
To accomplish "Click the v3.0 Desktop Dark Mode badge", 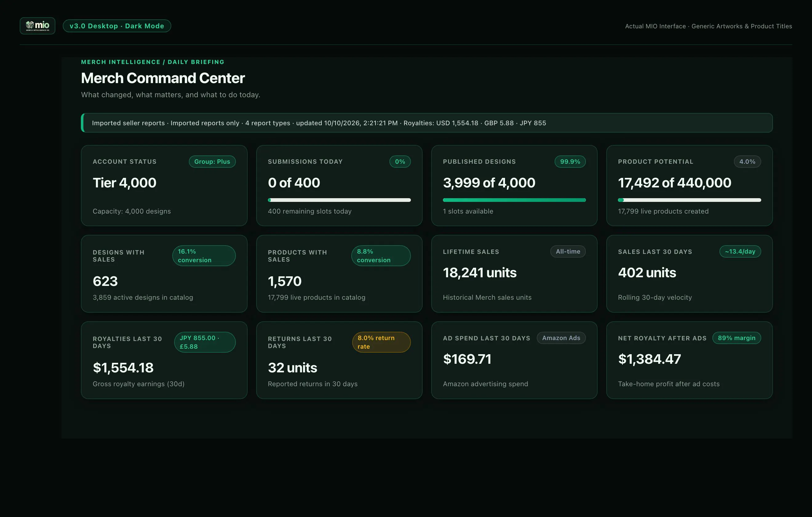I will point(117,26).
